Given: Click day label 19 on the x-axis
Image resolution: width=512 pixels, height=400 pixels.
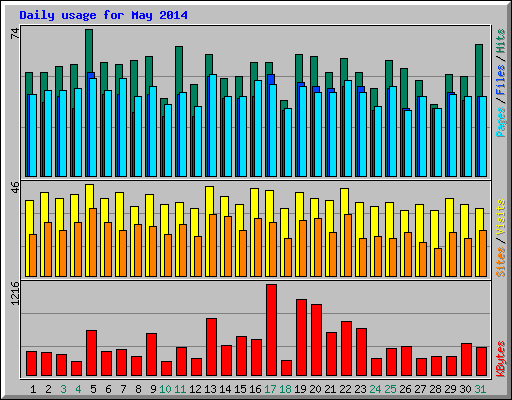Looking at the screenshot, I should 300,389.
